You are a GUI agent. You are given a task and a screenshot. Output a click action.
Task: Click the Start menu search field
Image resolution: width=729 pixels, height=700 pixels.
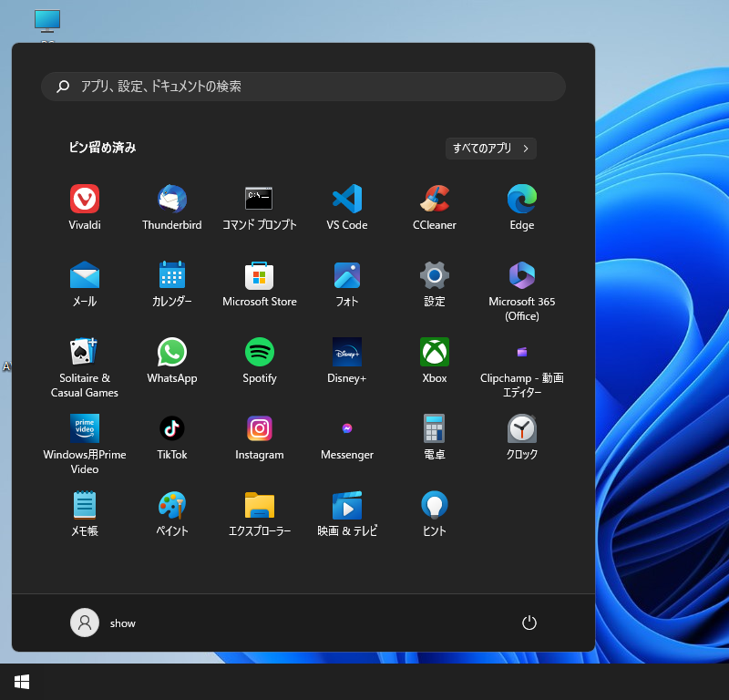click(x=303, y=87)
